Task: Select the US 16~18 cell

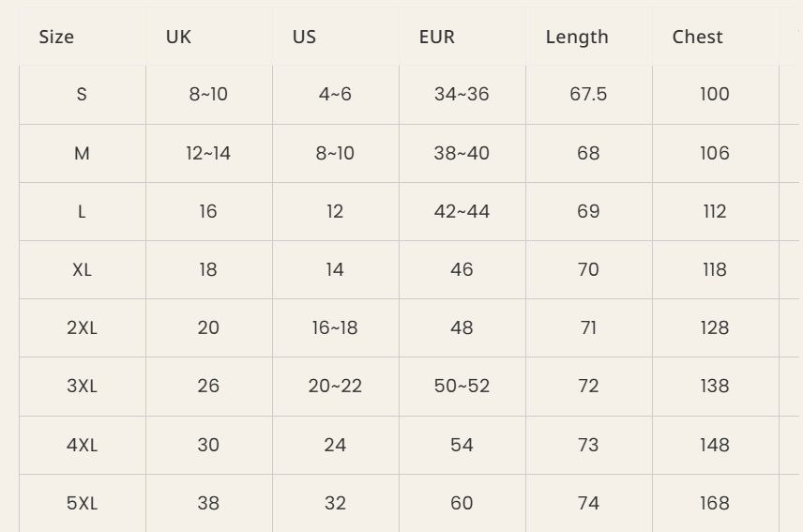Action: pos(335,327)
